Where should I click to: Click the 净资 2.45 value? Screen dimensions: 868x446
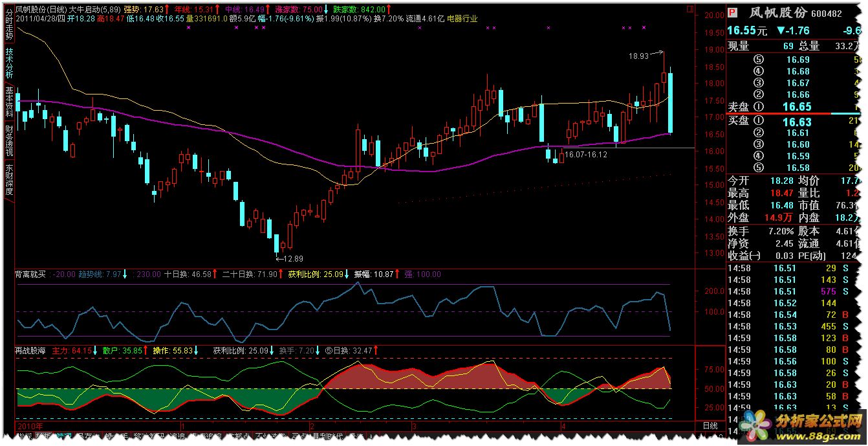785,243
